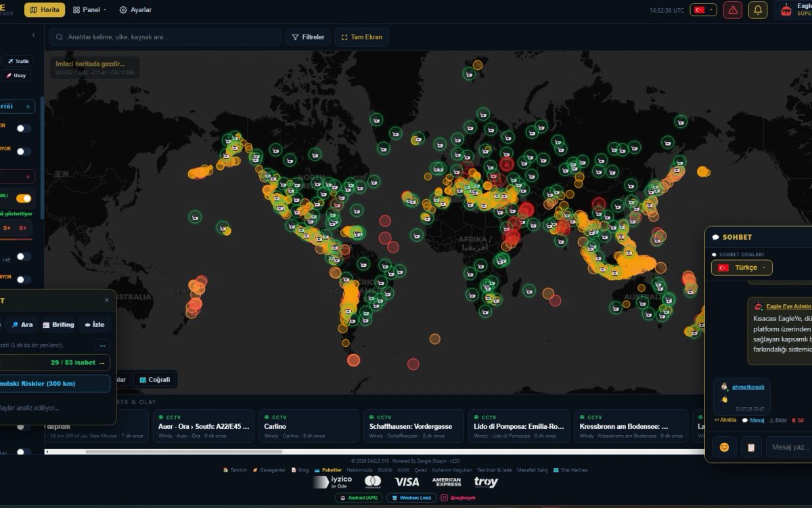Open the Ayarlar settings menu
The image size is (812, 508).
[x=135, y=10]
